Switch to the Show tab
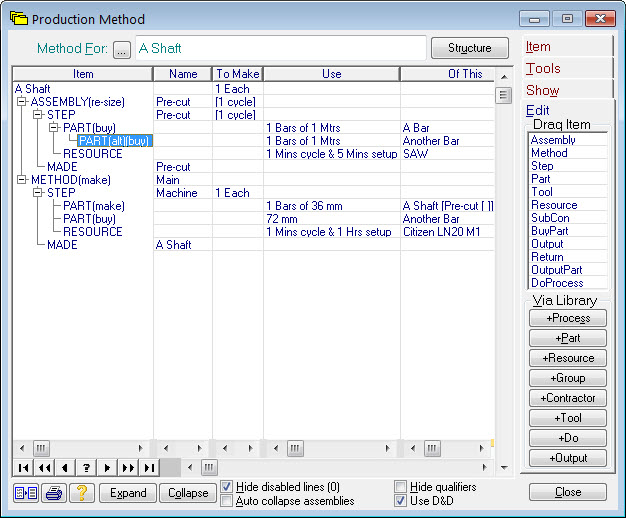The image size is (626, 518). coord(543,91)
